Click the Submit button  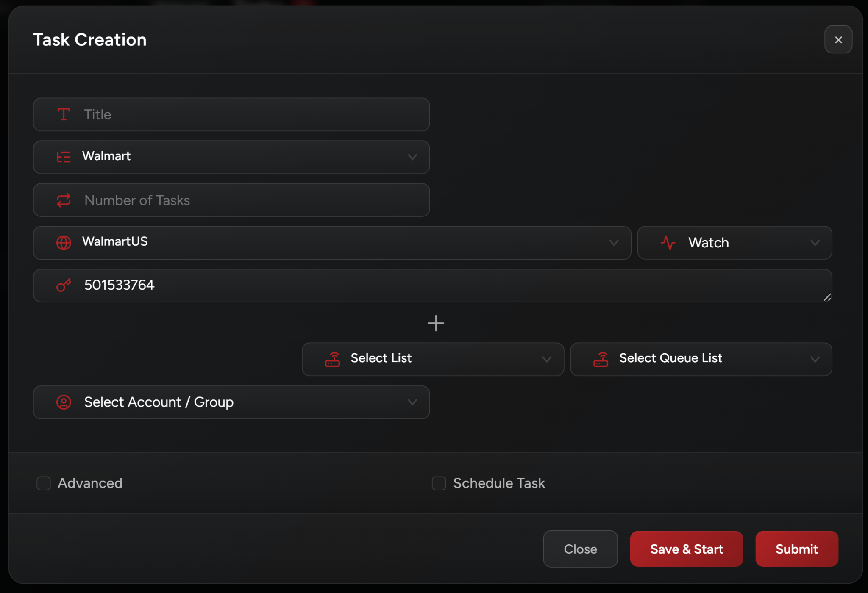pos(796,549)
